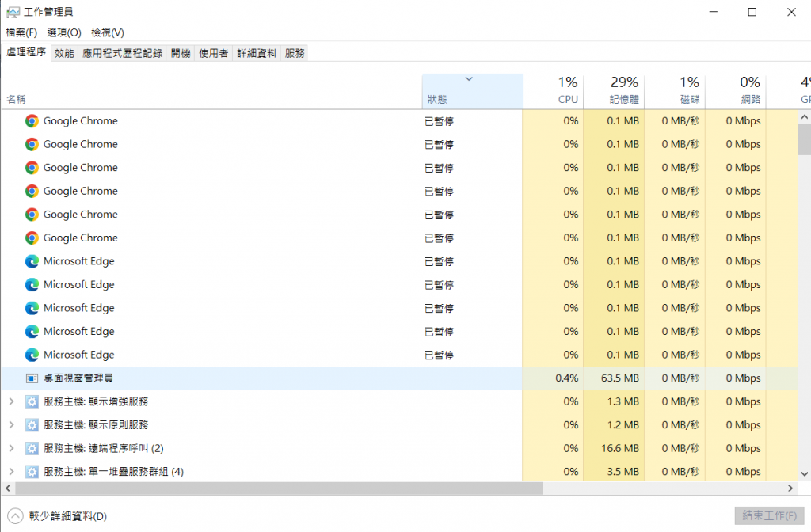Click the horizontal scrollbar right arrow
The width and height of the screenshot is (811, 532).
[x=790, y=488]
